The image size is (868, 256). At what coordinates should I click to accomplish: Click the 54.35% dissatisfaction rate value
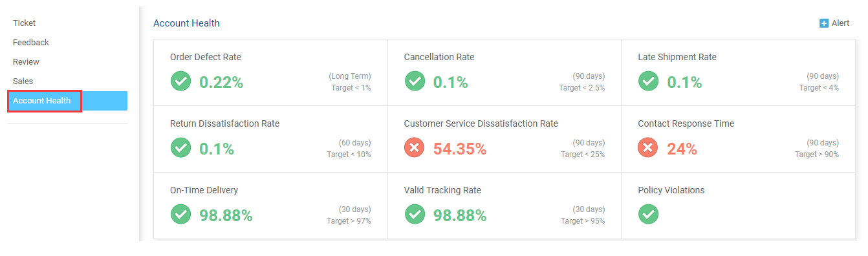460,149
